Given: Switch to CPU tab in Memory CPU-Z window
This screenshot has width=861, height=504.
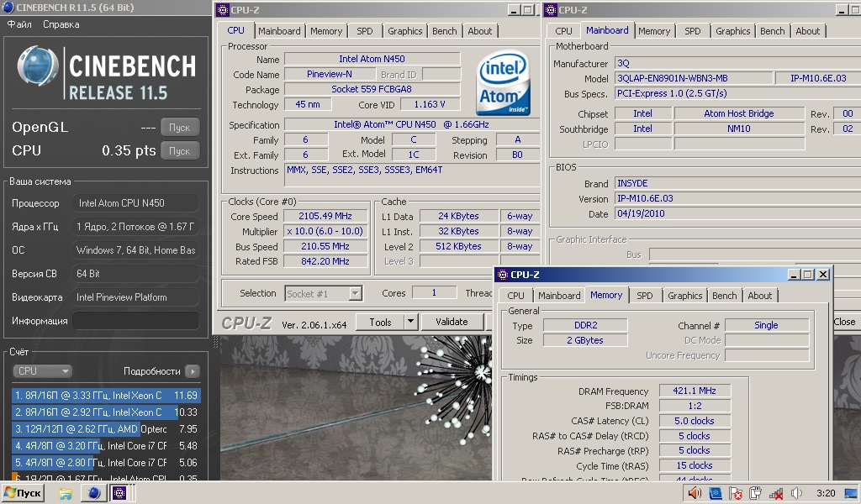Looking at the screenshot, I should pyautogui.click(x=515, y=296).
